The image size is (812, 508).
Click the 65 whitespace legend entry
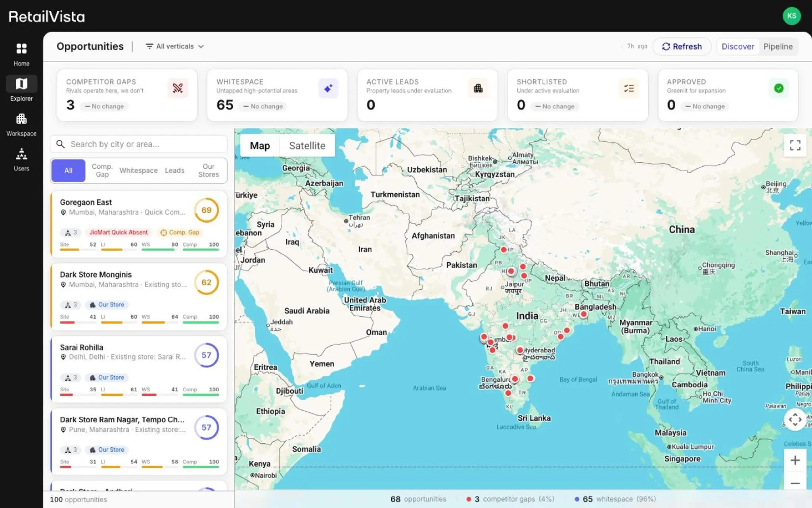pyautogui.click(x=615, y=499)
